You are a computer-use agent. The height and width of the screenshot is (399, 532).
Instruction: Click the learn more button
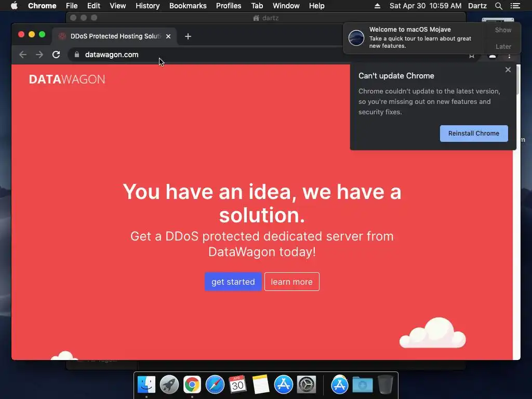292,282
